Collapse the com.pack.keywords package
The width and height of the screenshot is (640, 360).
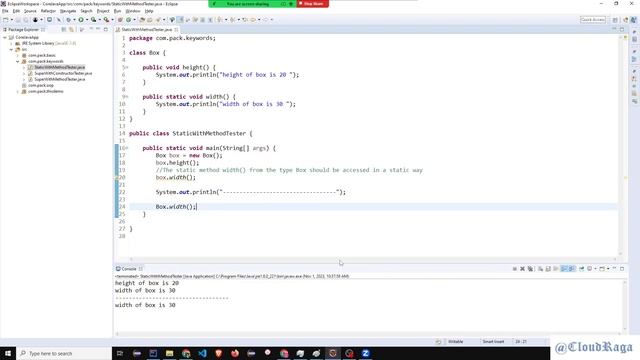tap(18, 61)
